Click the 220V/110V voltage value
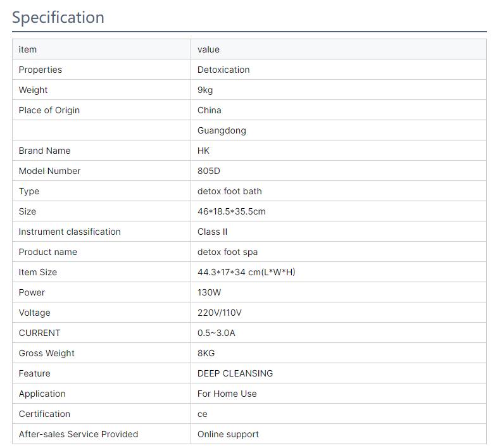502x448 pixels. coord(219,313)
